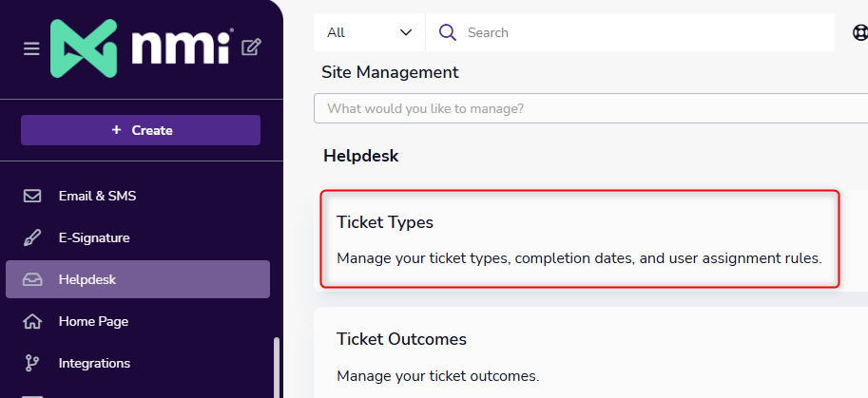Open the Ticket Types settings card
Image resolution: width=868 pixels, height=398 pixels.
click(579, 239)
